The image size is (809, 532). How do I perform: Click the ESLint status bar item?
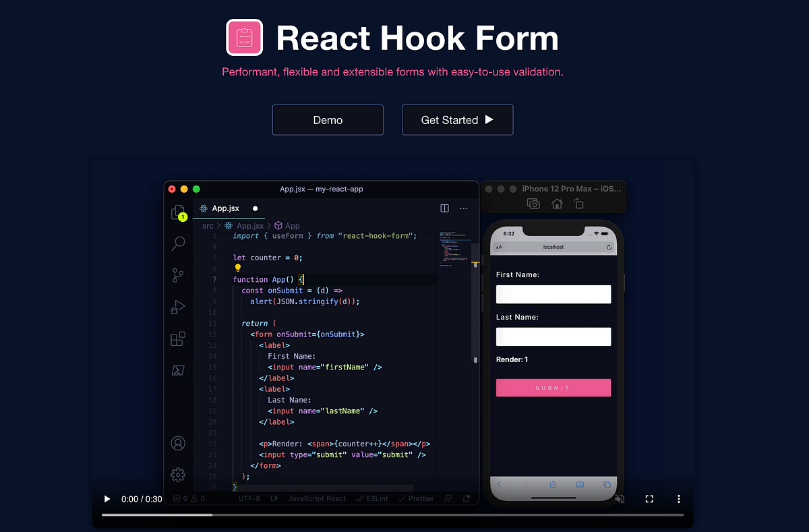(x=373, y=499)
